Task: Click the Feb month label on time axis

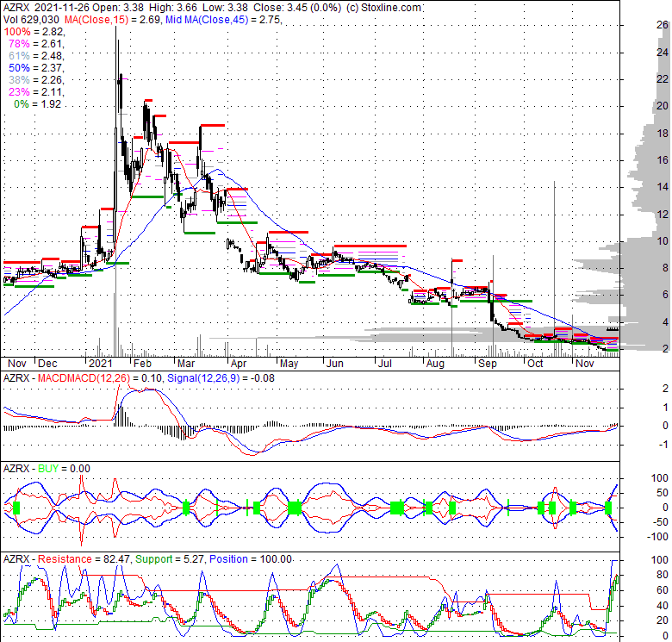Action: [x=142, y=364]
